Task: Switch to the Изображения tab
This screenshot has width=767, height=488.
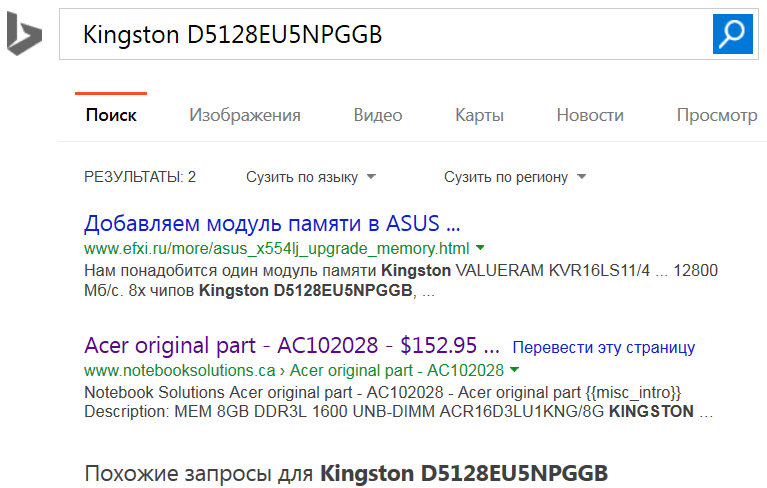Action: click(x=245, y=115)
